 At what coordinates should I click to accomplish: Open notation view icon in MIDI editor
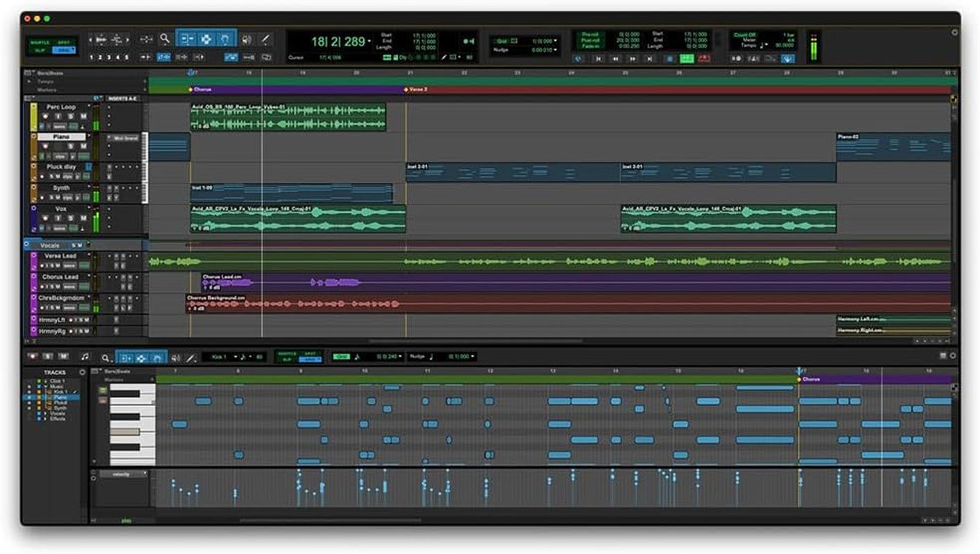[x=85, y=356]
